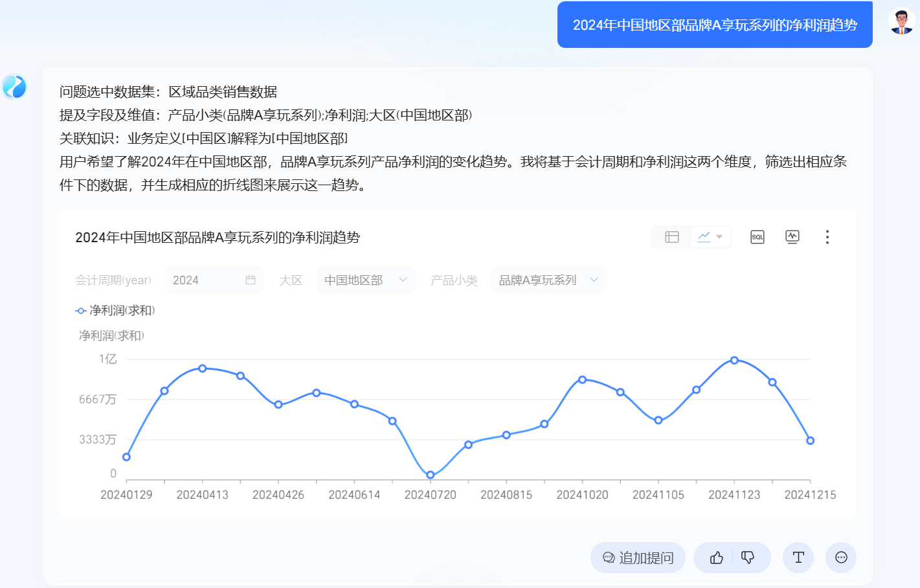View the SQL query icon
The image size is (920, 588).
tap(757, 237)
